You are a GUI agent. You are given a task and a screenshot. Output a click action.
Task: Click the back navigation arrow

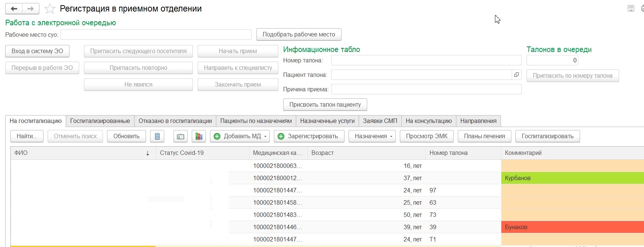click(14, 9)
